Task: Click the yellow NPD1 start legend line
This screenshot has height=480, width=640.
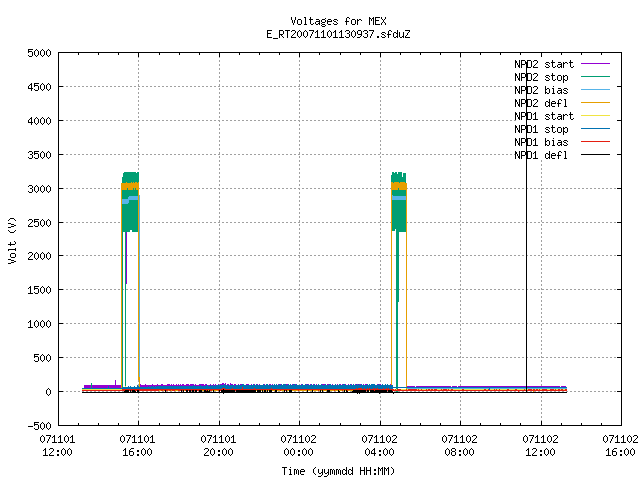Action: point(596,116)
